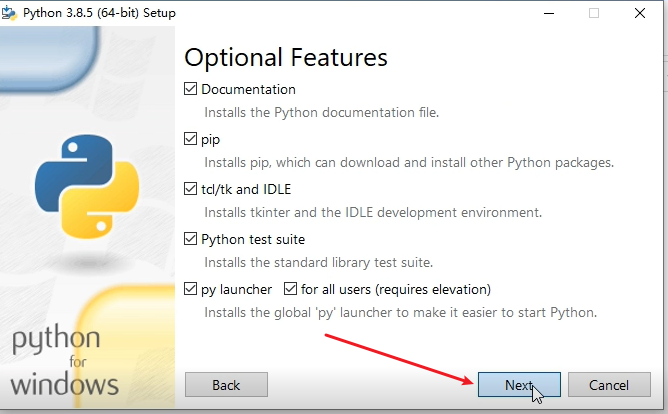Uncheck for all users (requires elevation)
668x414 pixels.
point(291,289)
